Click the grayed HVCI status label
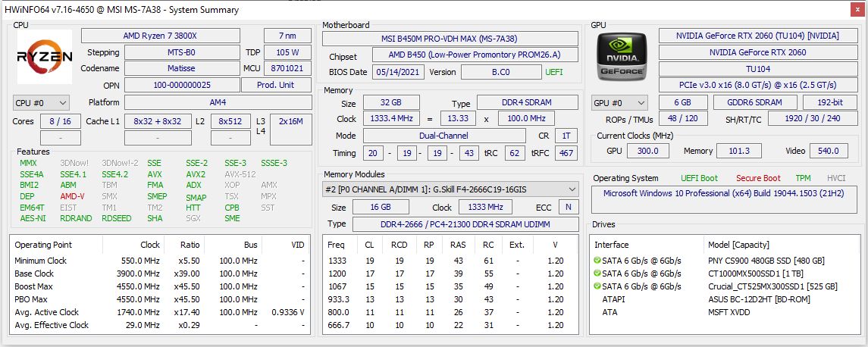Viewport: 868px width, 347px height. point(836,178)
